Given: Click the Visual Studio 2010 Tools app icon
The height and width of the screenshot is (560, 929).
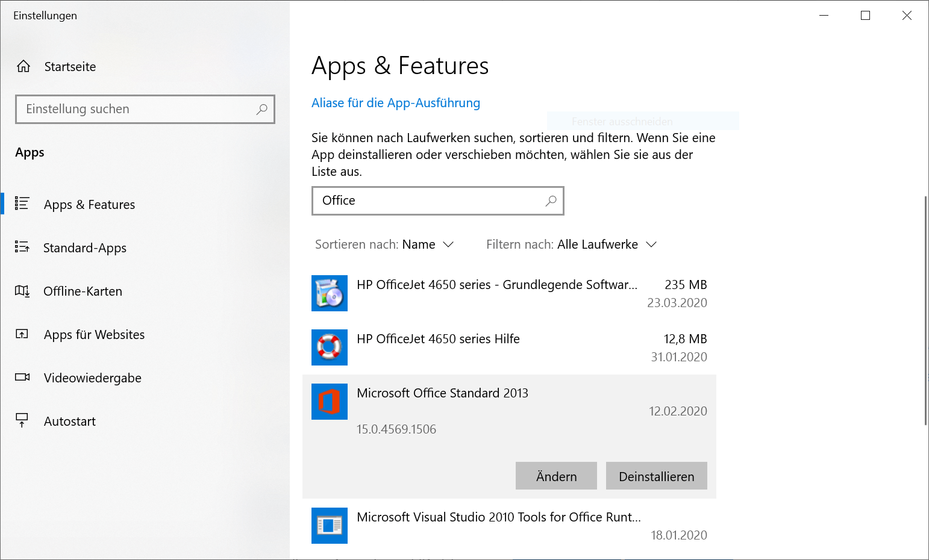Looking at the screenshot, I should [x=330, y=526].
